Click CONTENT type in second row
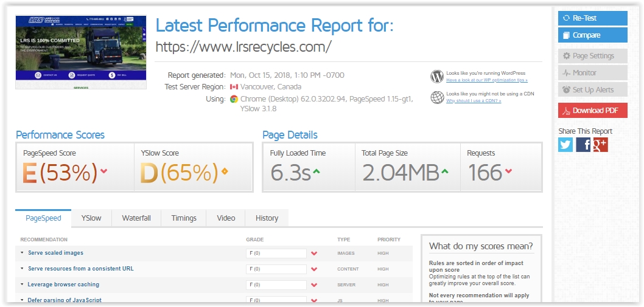 tap(348, 269)
